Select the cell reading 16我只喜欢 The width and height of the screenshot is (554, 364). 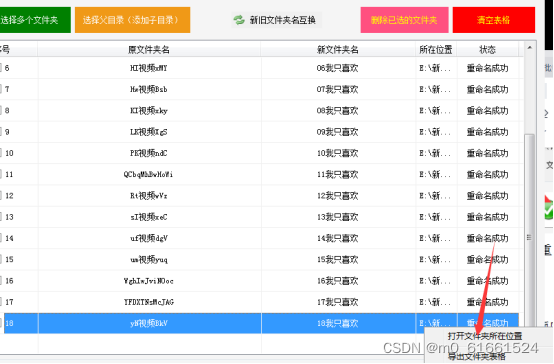337,281
